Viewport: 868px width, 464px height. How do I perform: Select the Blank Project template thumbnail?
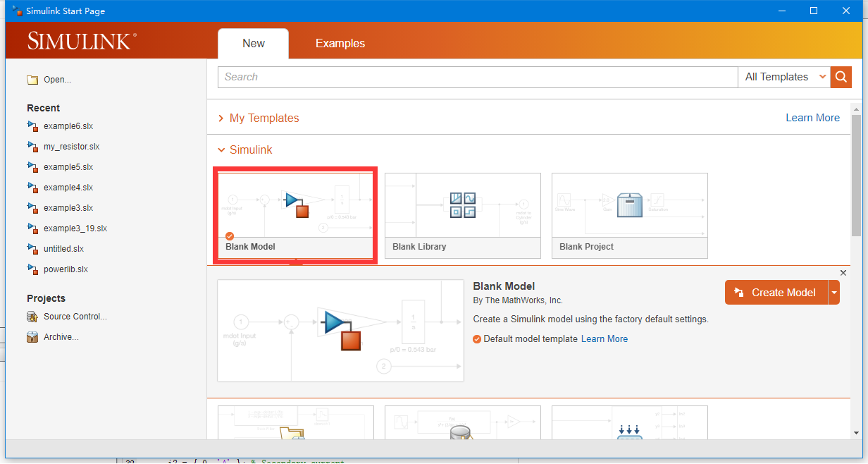pos(630,216)
